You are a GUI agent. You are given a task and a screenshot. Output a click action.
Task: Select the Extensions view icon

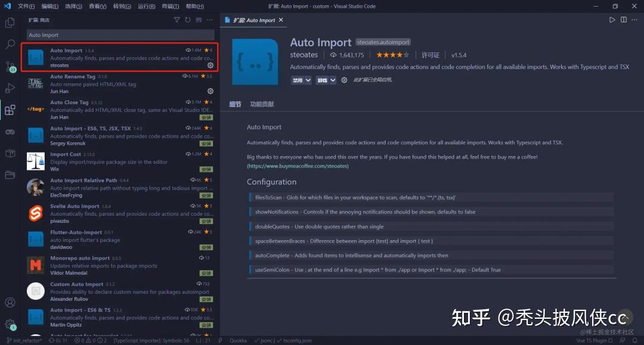pyautogui.click(x=10, y=110)
